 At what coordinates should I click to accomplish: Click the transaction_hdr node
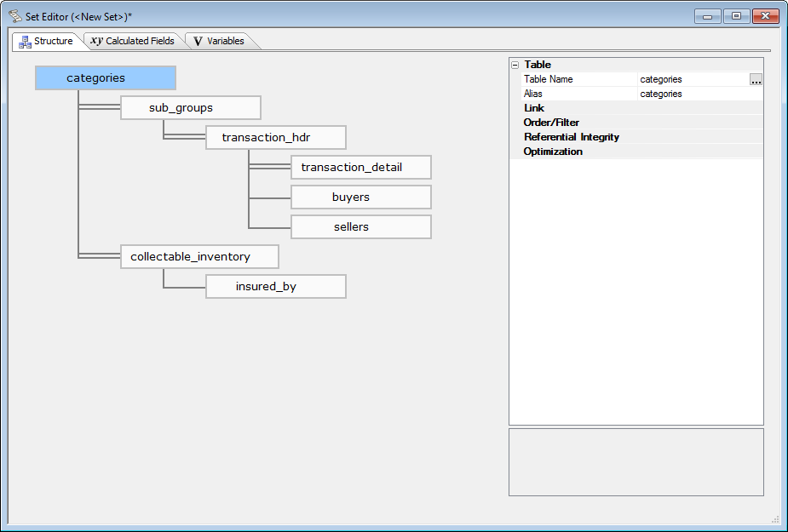click(275, 138)
